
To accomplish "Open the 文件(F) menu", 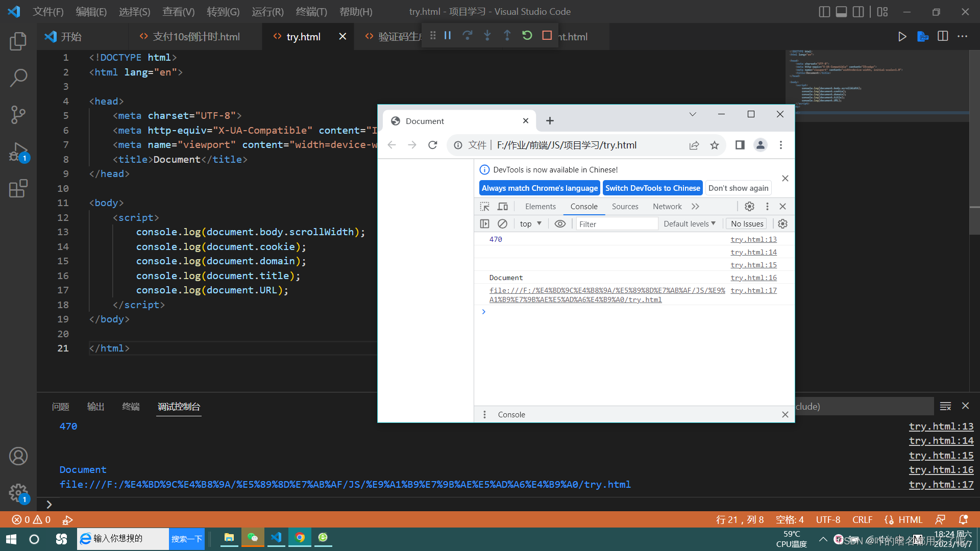I will (48, 12).
